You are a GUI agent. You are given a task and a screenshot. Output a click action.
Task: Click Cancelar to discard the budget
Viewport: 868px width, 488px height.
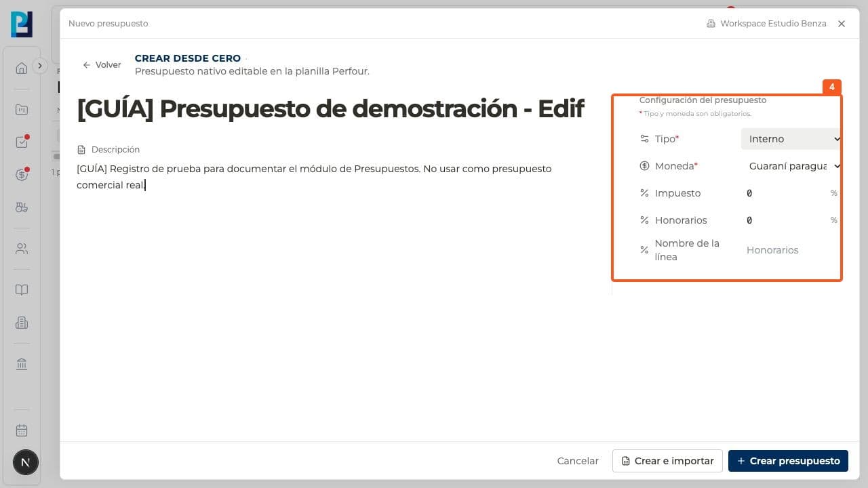[x=578, y=461]
